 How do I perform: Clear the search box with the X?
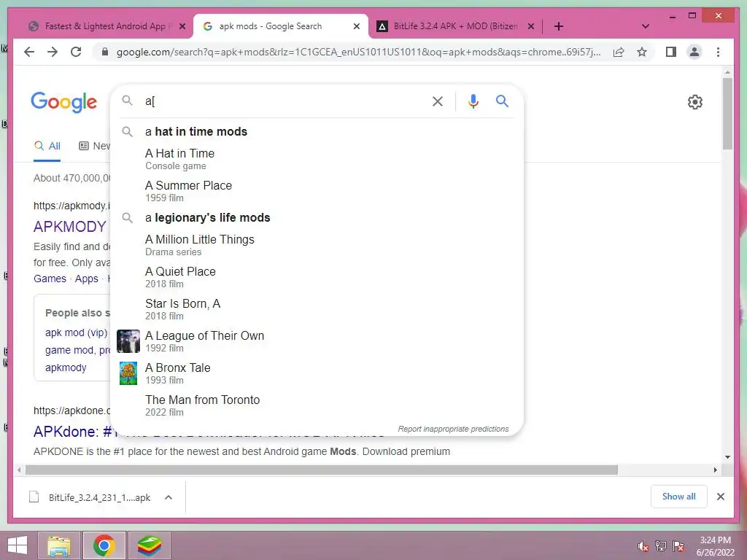coord(438,101)
